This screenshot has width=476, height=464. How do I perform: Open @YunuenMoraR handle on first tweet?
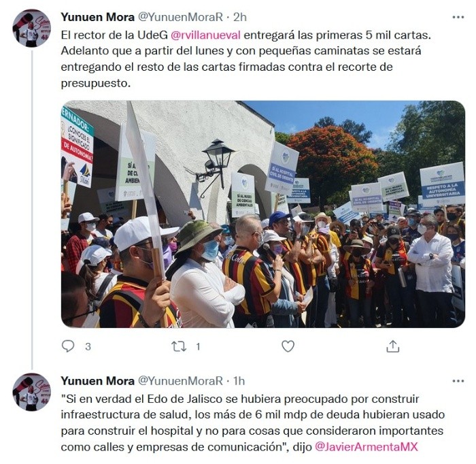(181, 17)
